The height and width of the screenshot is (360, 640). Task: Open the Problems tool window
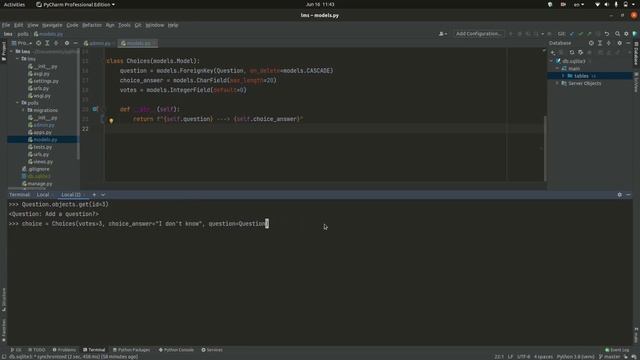(64, 350)
